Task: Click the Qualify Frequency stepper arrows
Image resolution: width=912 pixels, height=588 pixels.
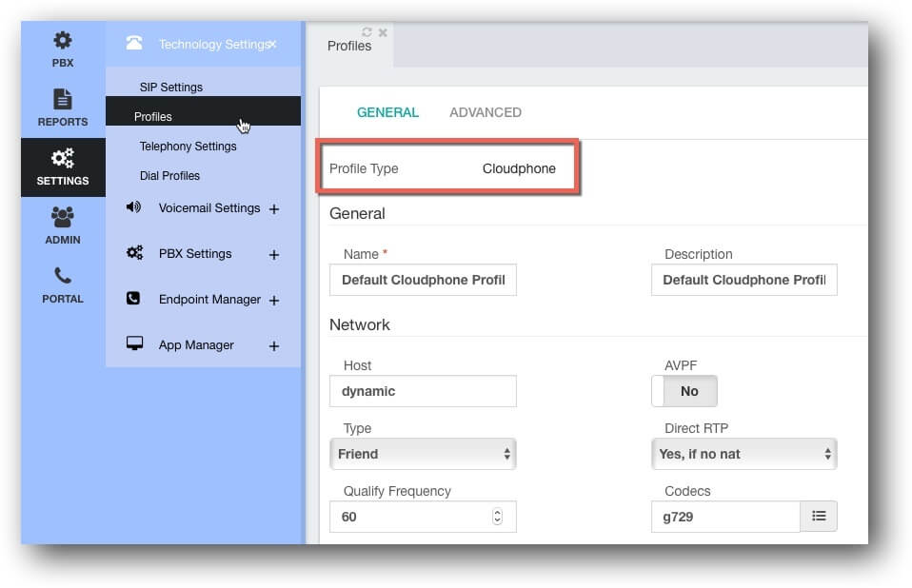Action: [497, 517]
